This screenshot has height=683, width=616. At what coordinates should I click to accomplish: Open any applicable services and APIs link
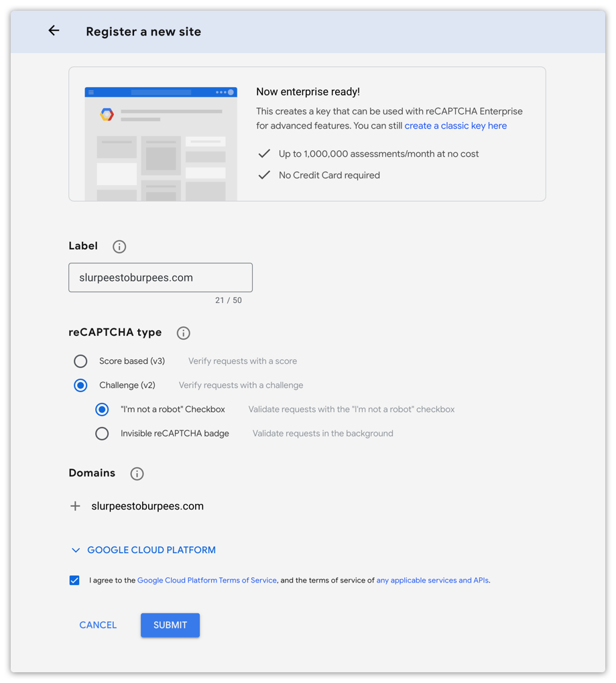point(432,580)
